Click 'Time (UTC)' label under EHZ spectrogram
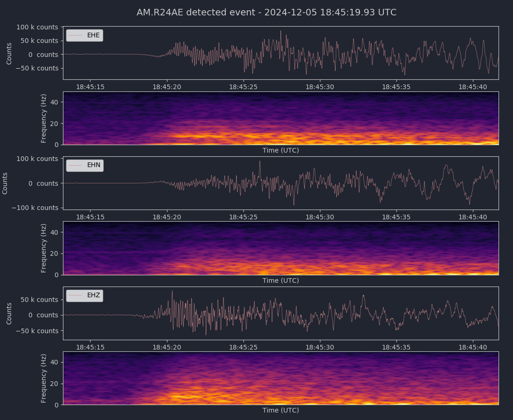 281,410
